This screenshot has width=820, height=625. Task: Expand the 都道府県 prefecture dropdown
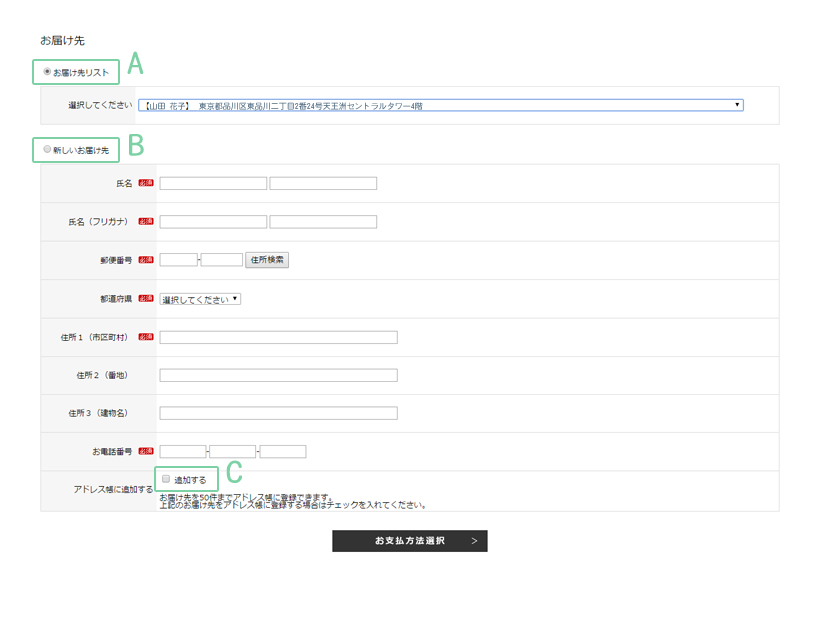[x=200, y=299]
